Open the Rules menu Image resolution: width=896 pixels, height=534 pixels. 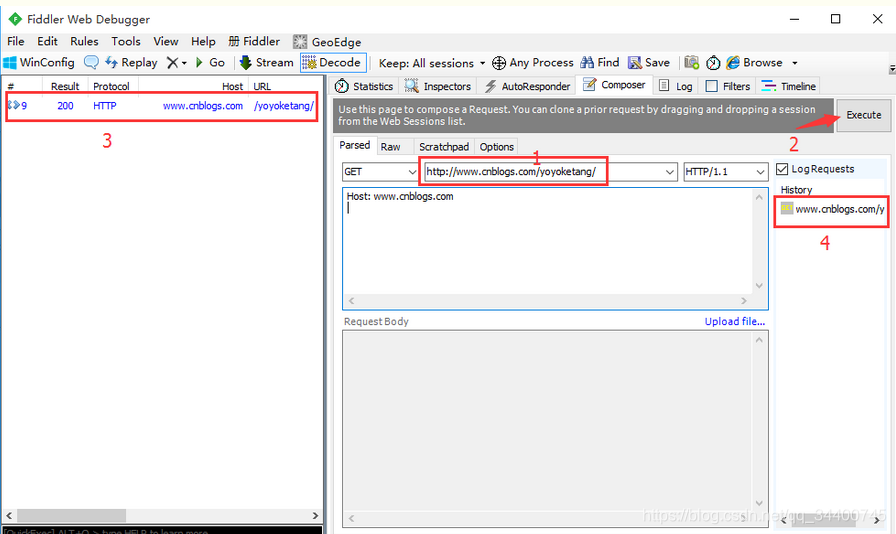click(84, 41)
